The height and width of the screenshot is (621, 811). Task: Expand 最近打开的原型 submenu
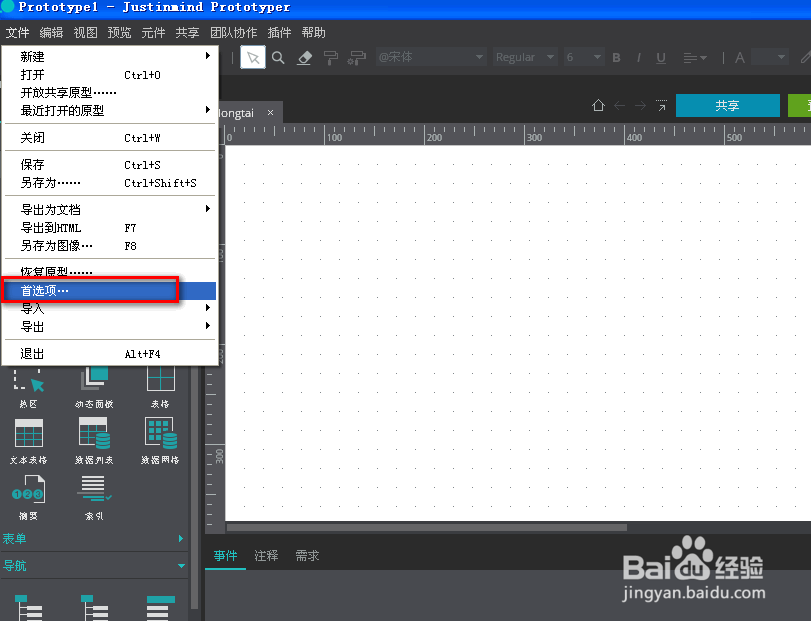(109, 111)
